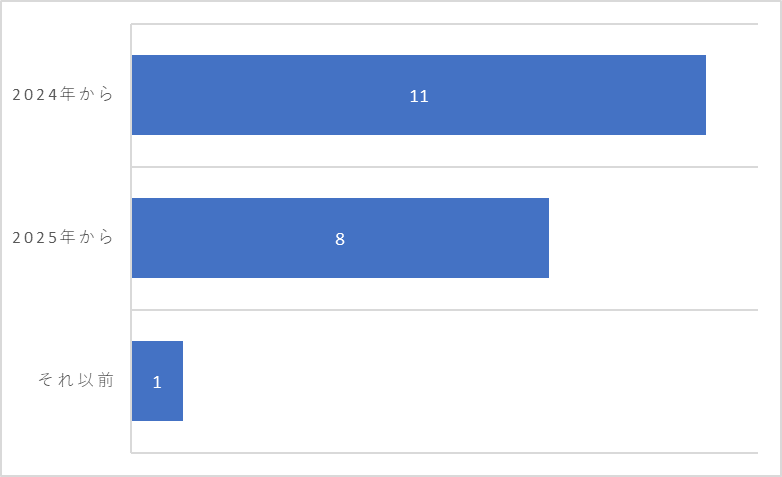Click empty plot area right of それ以前 bar
The height and width of the screenshot is (477, 782).
point(470,381)
